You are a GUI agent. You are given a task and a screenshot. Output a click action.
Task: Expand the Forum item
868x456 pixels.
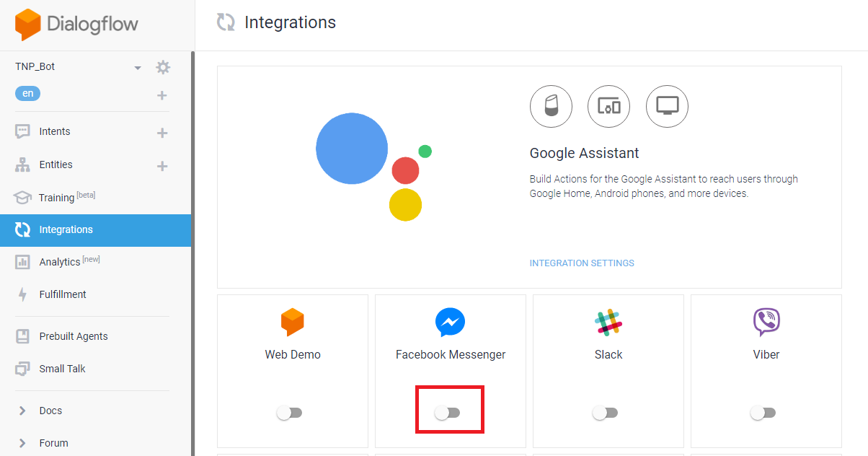(54, 443)
